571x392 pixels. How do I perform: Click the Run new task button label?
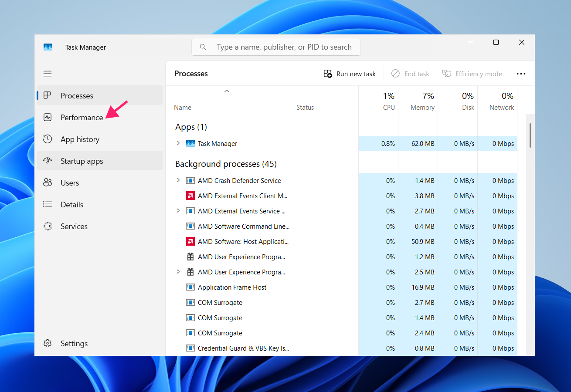pos(356,74)
